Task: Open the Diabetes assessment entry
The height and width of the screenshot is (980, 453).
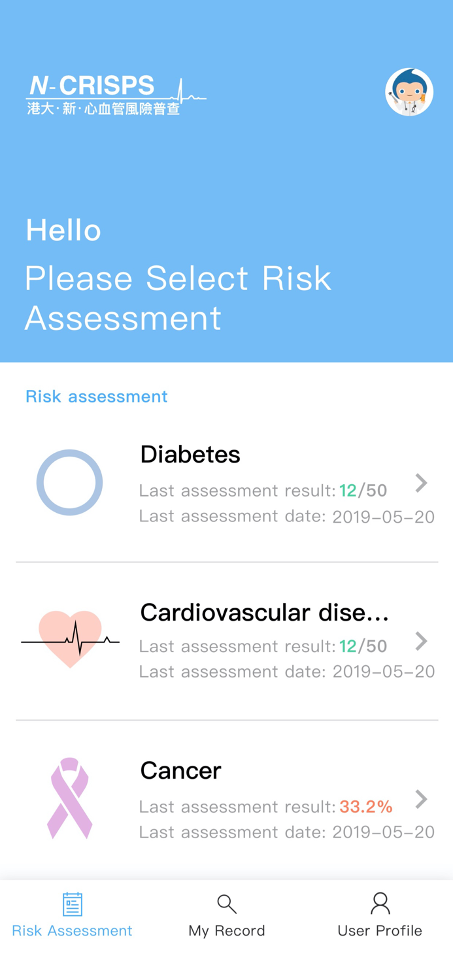Action: (227, 482)
